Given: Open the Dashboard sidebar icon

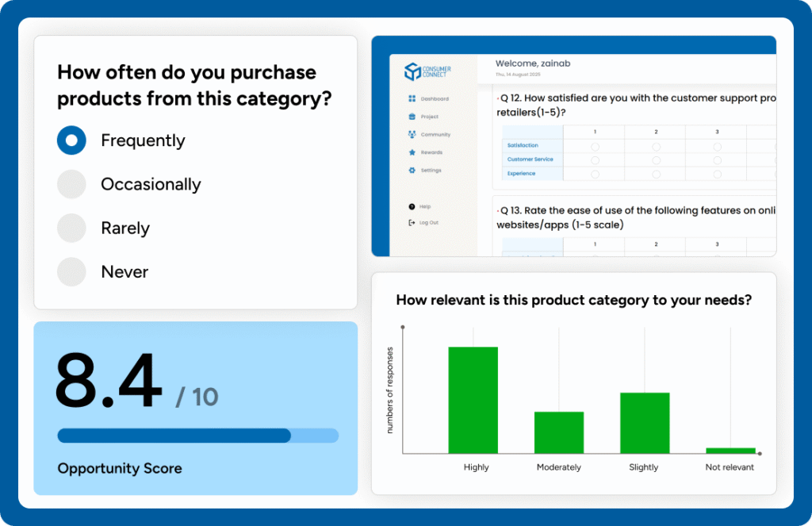Looking at the screenshot, I should (x=412, y=99).
